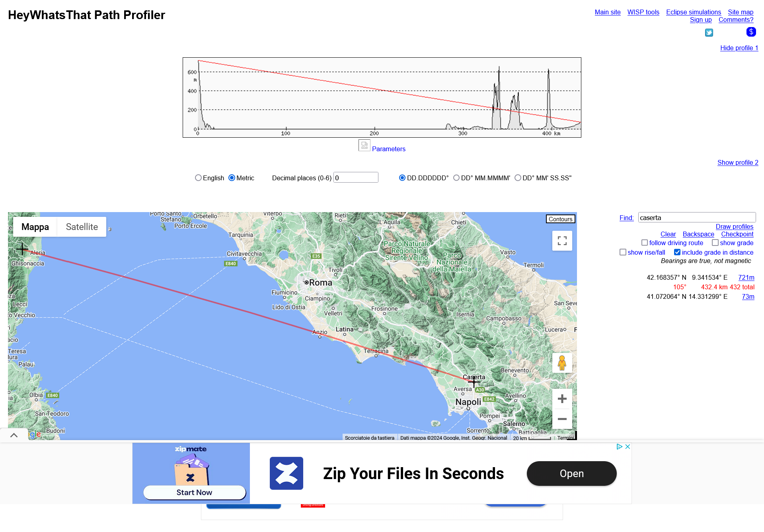Enable follow driving route checkbox
The width and height of the screenshot is (764, 532).
point(645,243)
